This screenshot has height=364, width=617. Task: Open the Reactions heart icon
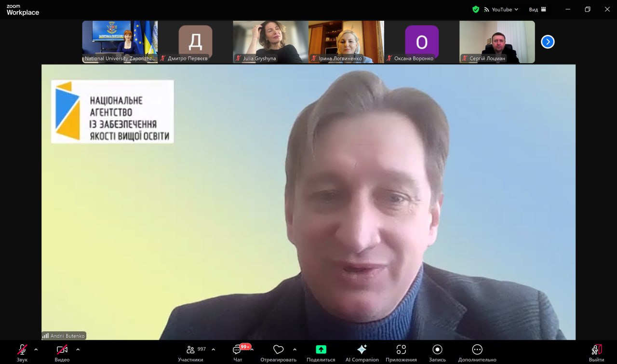[x=278, y=350]
